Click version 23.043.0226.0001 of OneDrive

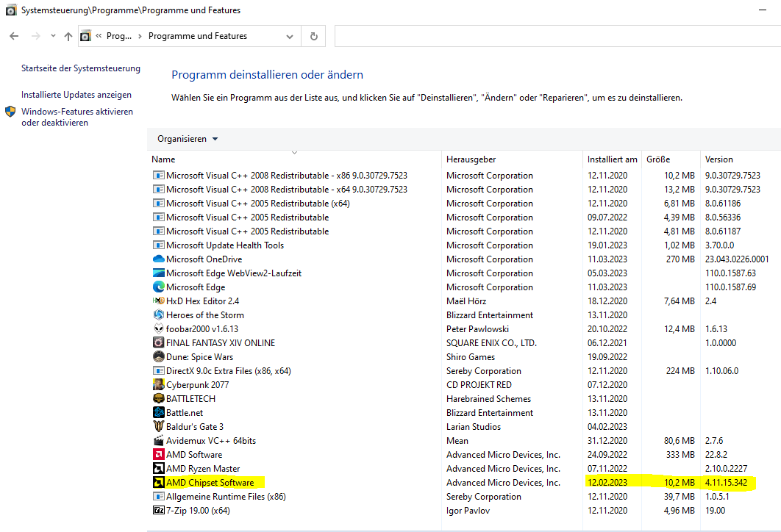[737, 259]
